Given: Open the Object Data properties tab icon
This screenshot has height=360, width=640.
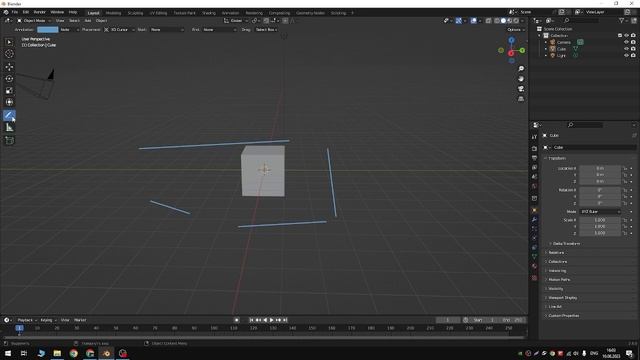Looking at the screenshot, I should tap(534, 256).
